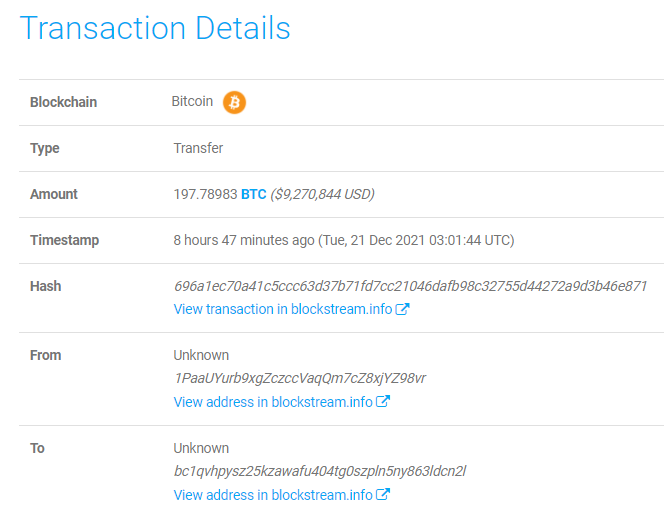Viewport: 664px width, 523px height.
Task: Open View transaction in blockstream.info link
Action: [x=282, y=309]
